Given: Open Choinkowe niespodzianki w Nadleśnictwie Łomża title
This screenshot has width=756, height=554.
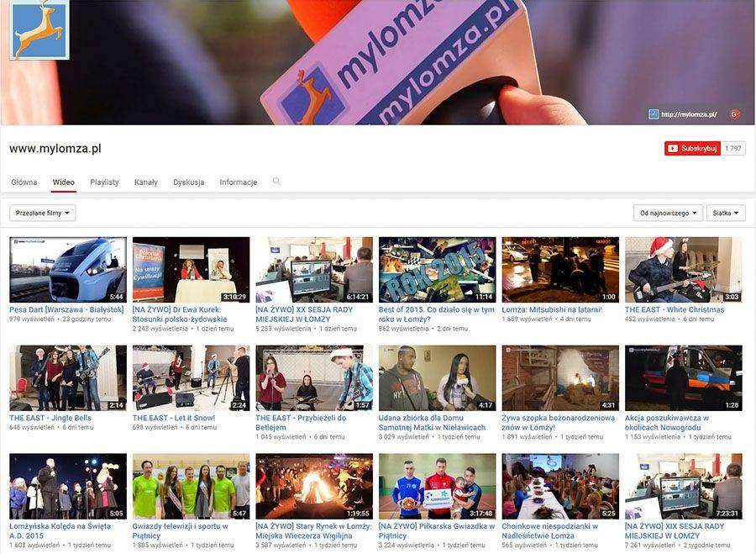Looking at the screenshot, I should (549, 530).
